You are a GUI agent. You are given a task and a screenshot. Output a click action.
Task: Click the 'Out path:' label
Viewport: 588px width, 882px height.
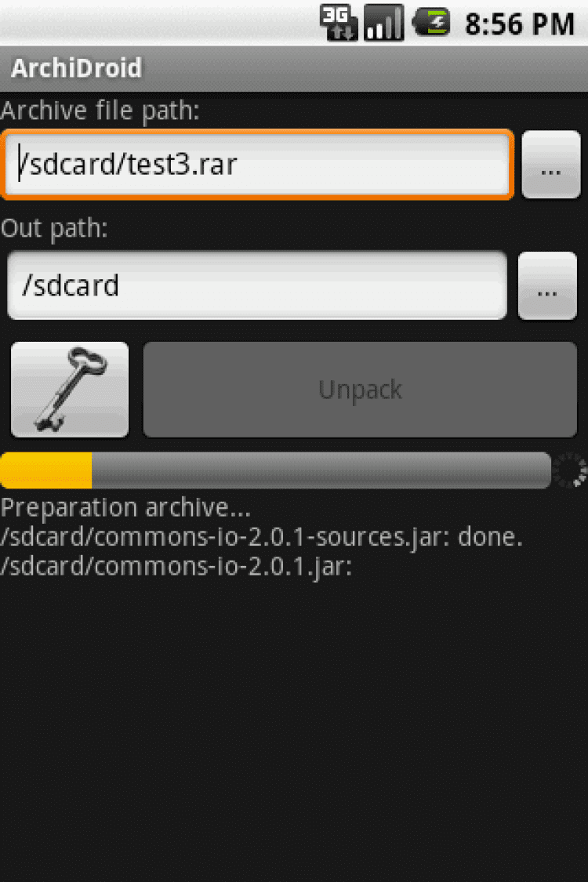point(54,229)
